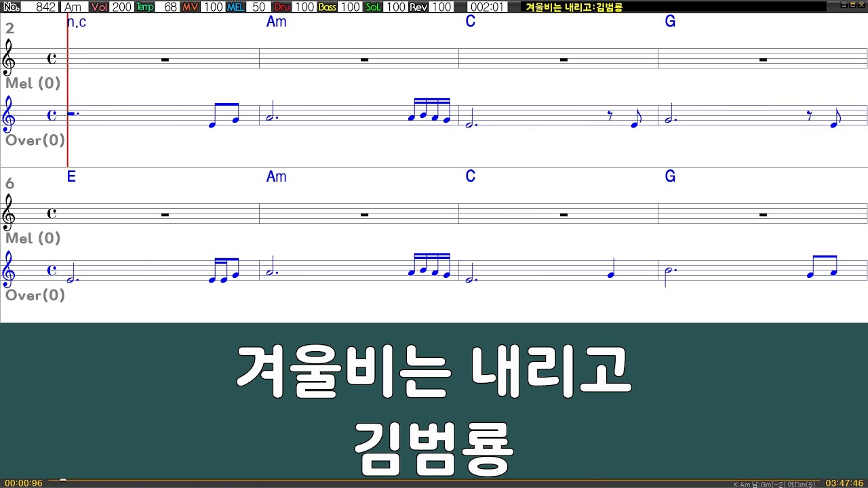868x488 pixels.
Task: Click the black treble clef at measure 6
Action: 9,213
